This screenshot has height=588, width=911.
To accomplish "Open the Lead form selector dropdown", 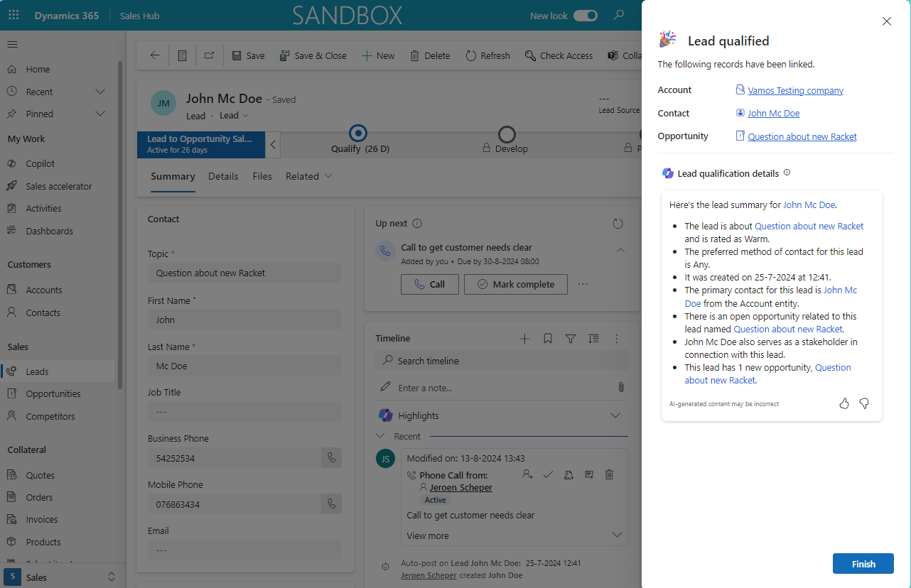I will pos(234,116).
